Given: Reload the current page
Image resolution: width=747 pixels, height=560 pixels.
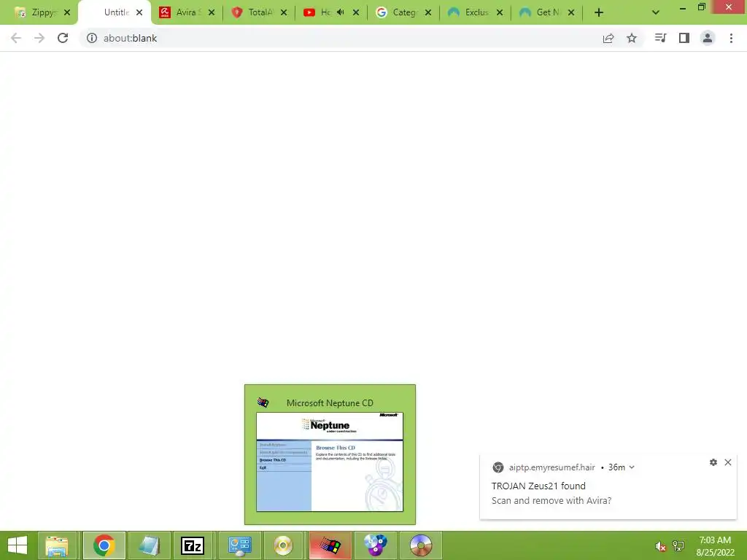Looking at the screenshot, I should point(63,38).
